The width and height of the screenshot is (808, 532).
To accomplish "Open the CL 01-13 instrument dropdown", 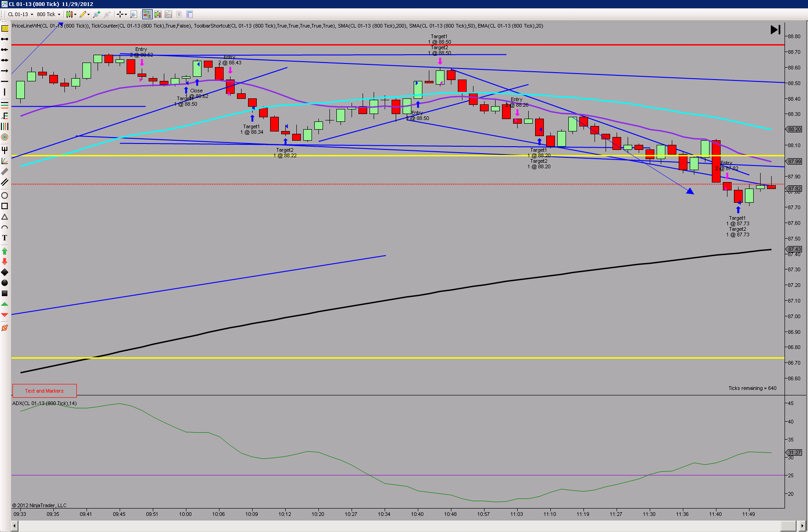I will (x=20, y=14).
